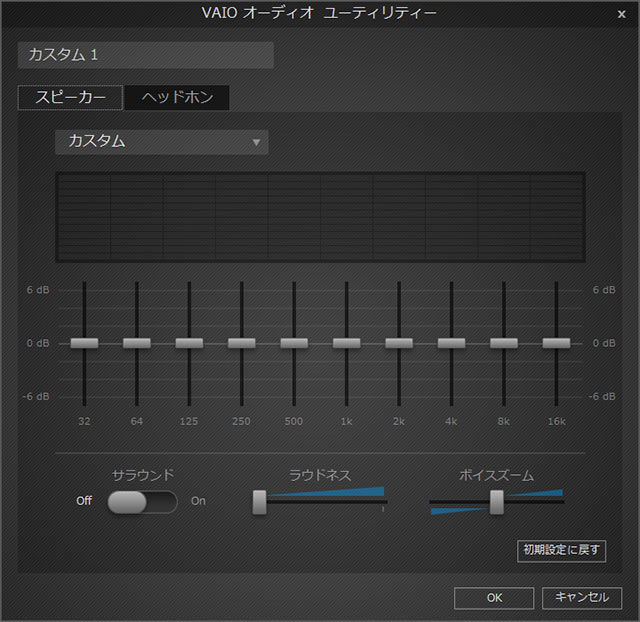Click the 32 Hz equalizer slider handle

[84, 343]
